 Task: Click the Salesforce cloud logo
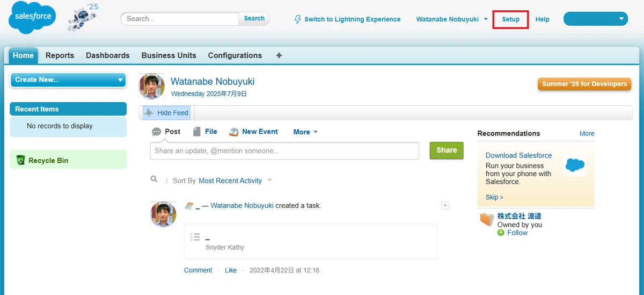click(33, 17)
